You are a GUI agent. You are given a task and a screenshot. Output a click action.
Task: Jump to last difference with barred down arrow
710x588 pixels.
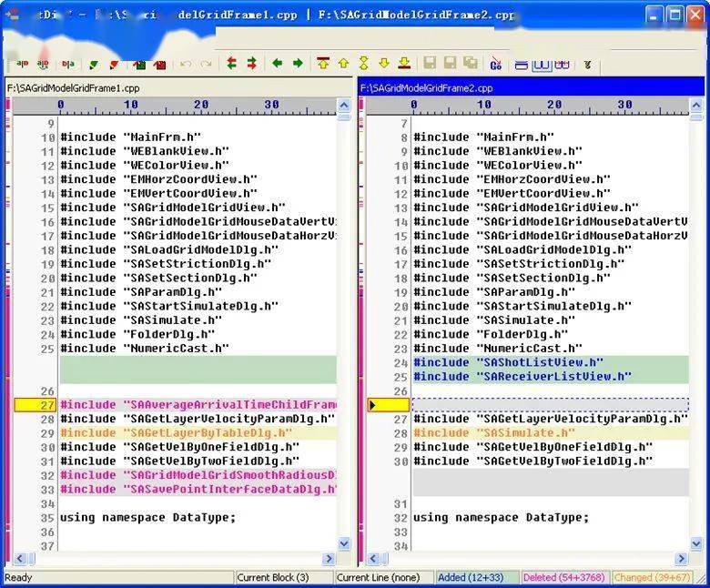click(404, 64)
